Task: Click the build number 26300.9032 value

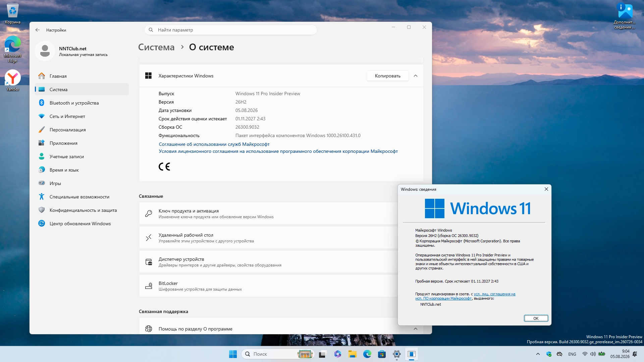Action: pos(247,127)
